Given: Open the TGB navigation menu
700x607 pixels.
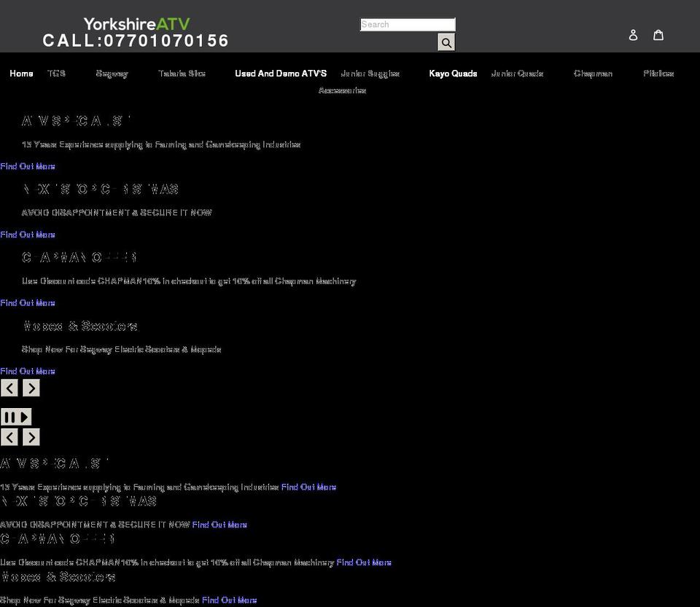Looking at the screenshot, I should point(56,74).
